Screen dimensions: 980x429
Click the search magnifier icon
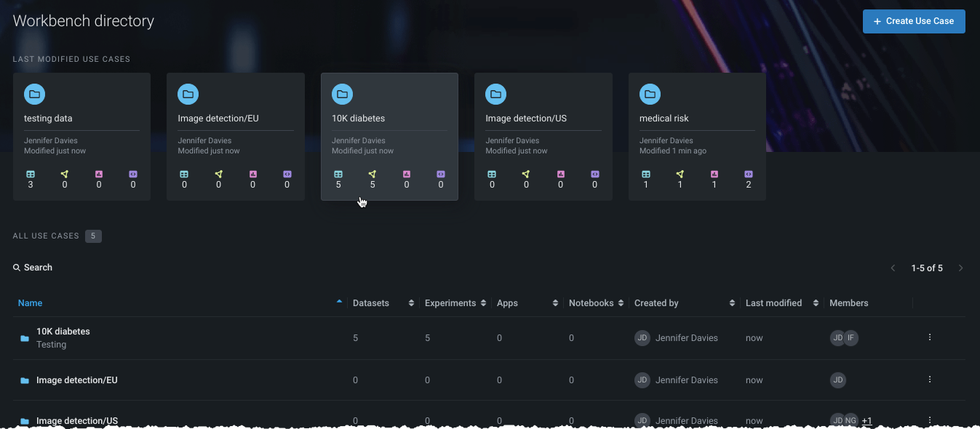tap(17, 268)
